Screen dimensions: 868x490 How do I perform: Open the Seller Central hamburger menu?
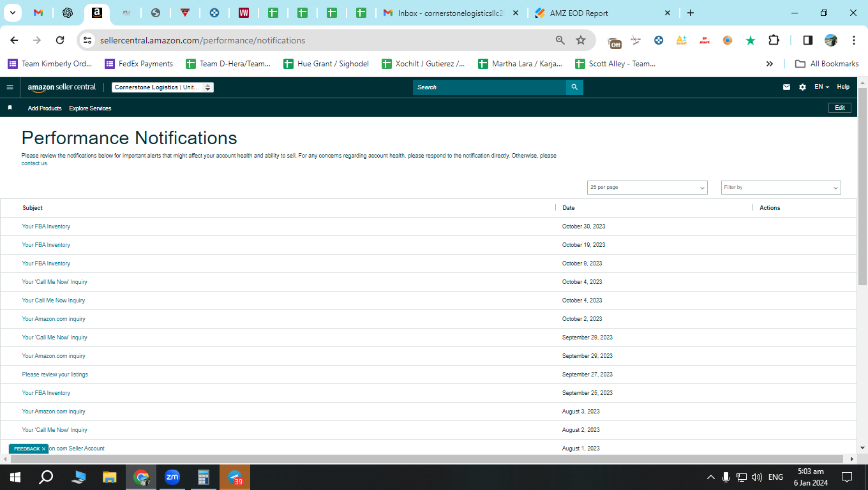(x=10, y=87)
